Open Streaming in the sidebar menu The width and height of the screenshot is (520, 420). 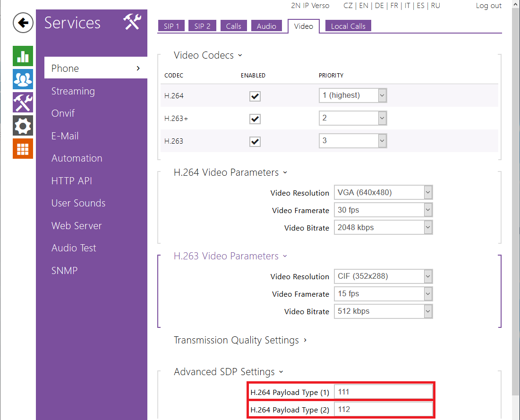point(73,91)
